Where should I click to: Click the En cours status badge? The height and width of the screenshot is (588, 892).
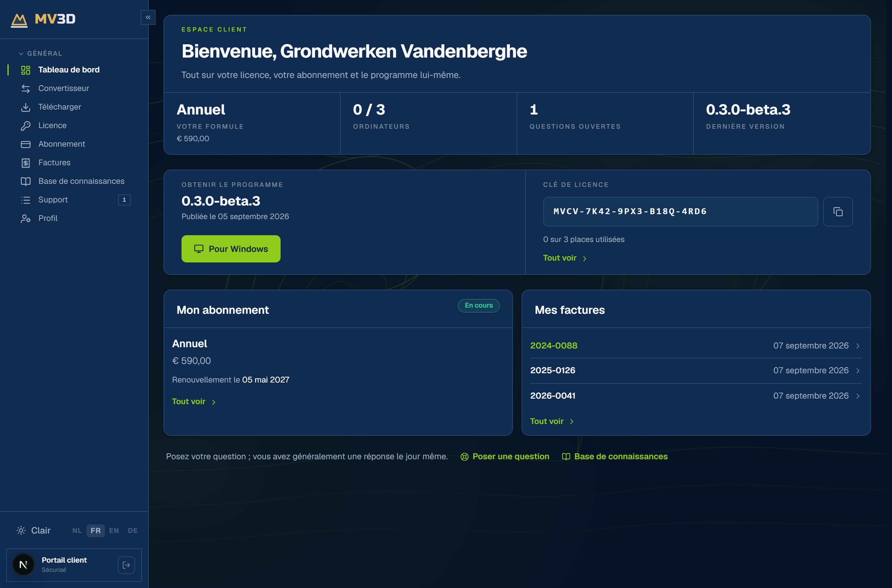tap(479, 305)
